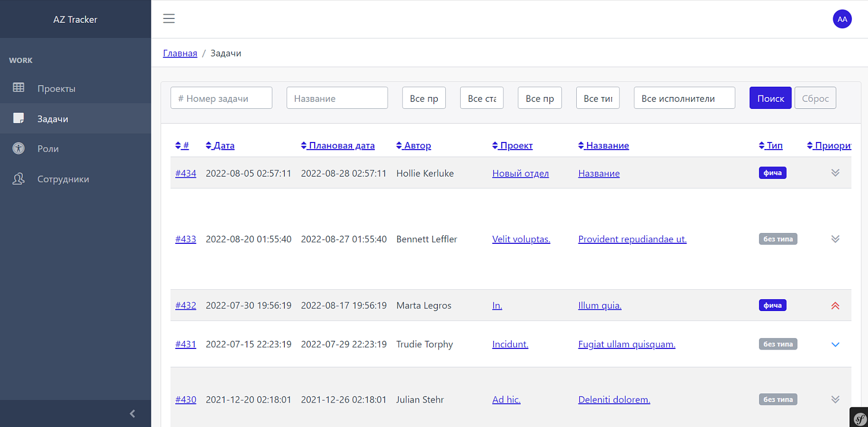Click the blue priority chevron for task #431

835,344
